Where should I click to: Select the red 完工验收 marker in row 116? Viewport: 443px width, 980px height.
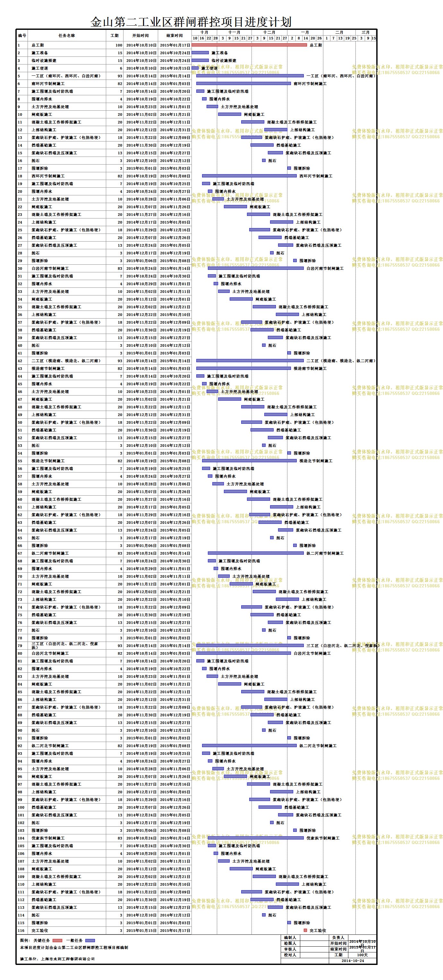click(x=305, y=931)
